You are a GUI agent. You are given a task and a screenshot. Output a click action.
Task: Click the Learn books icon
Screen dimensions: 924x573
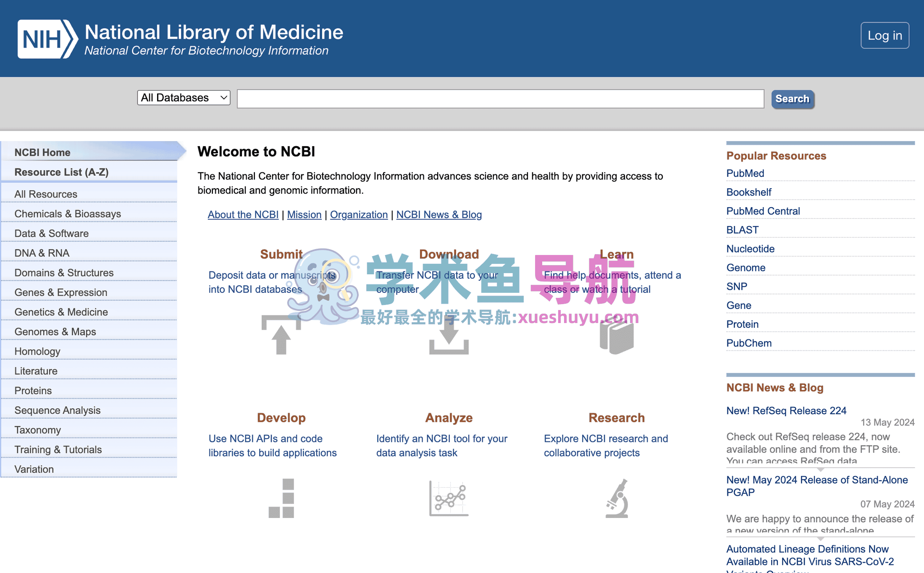617,336
